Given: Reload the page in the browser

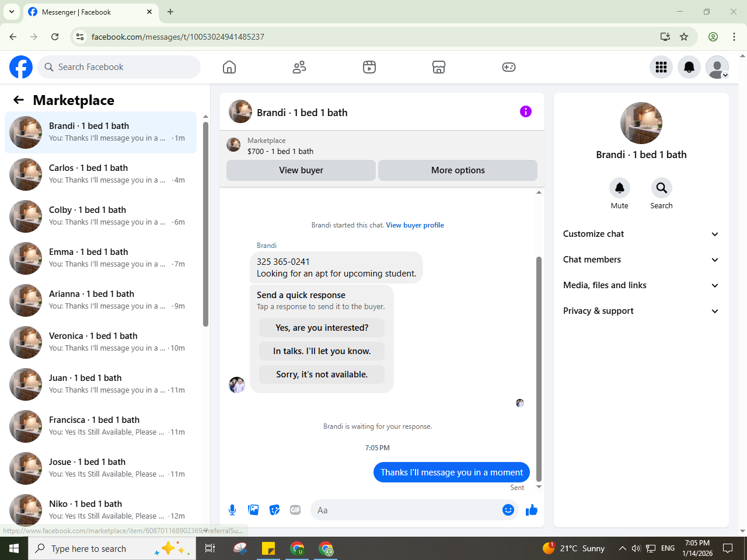Looking at the screenshot, I should 55,37.
